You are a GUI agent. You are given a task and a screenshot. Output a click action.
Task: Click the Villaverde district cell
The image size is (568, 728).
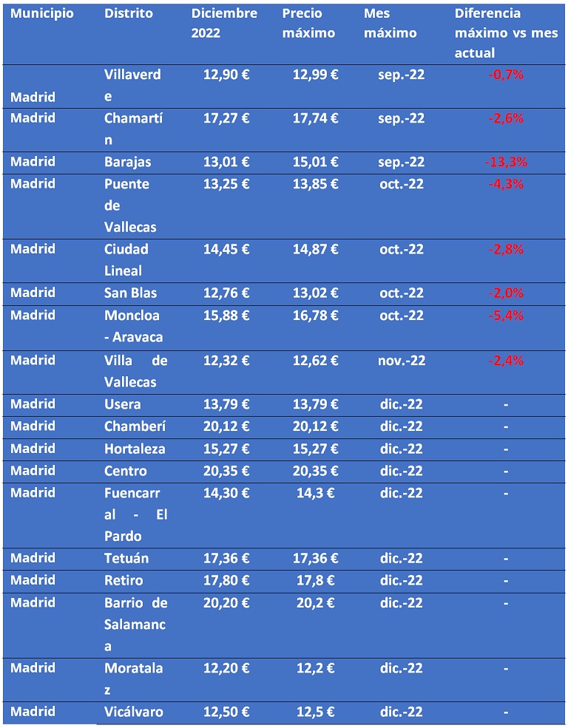[132, 86]
